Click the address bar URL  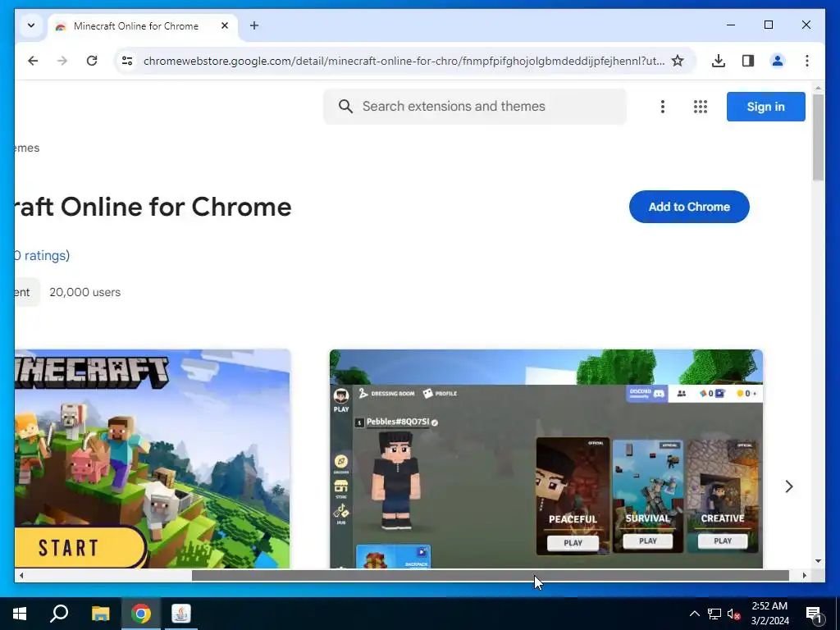click(404, 61)
